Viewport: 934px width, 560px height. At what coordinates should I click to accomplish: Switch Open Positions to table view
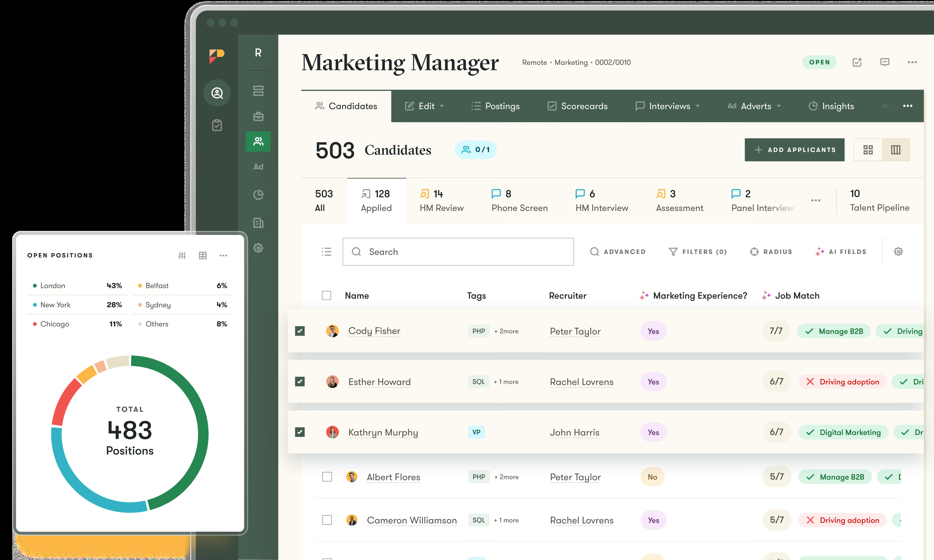pyautogui.click(x=203, y=255)
